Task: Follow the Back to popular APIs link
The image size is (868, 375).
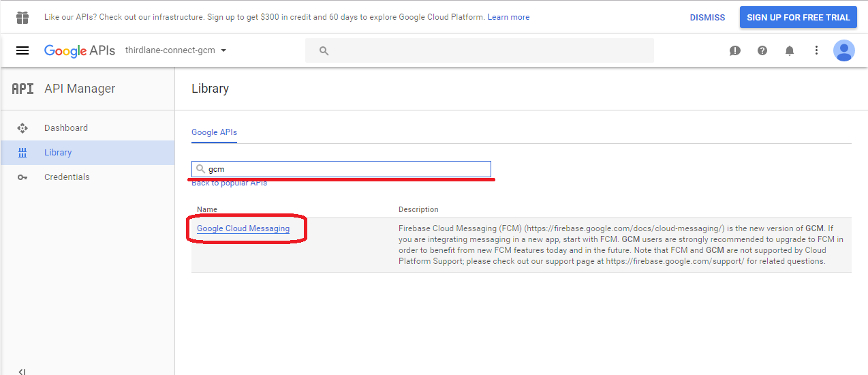Action: [x=229, y=183]
